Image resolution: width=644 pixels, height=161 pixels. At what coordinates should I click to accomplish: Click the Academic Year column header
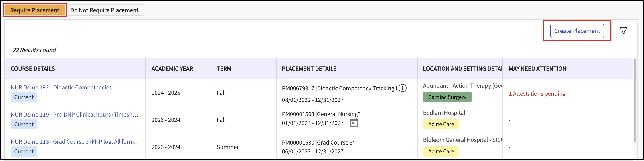pos(172,69)
